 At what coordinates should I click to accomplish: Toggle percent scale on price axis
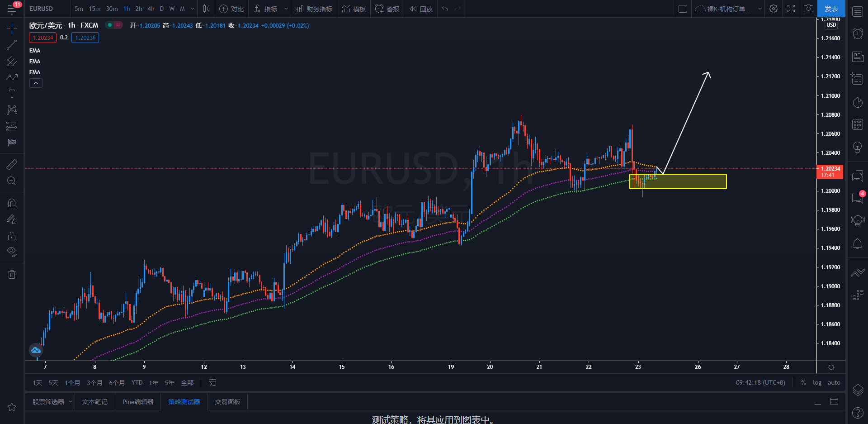click(803, 382)
